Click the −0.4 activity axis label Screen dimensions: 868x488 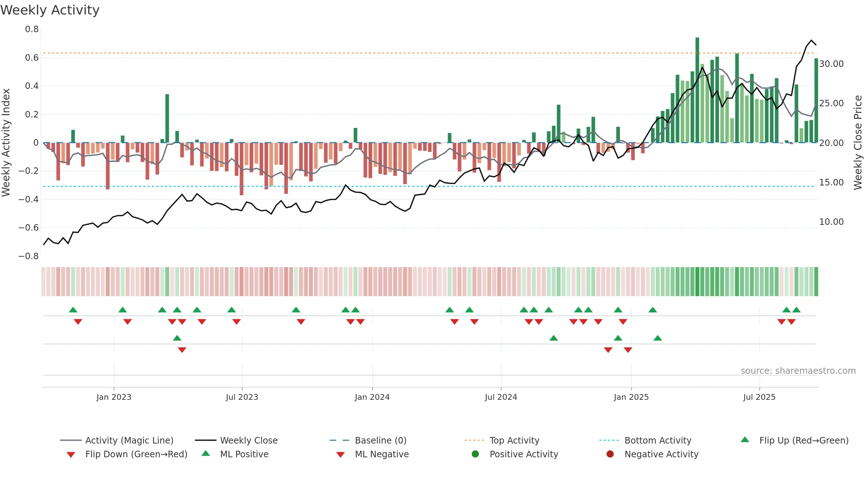[x=29, y=199]
